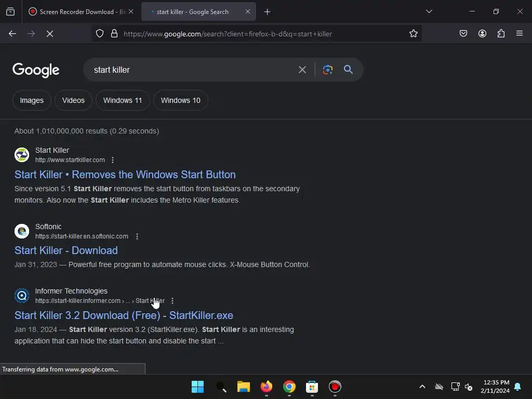Screen dimensions: 532x399
Task: Open Windows Start menu
Action: tap(197, 387)
